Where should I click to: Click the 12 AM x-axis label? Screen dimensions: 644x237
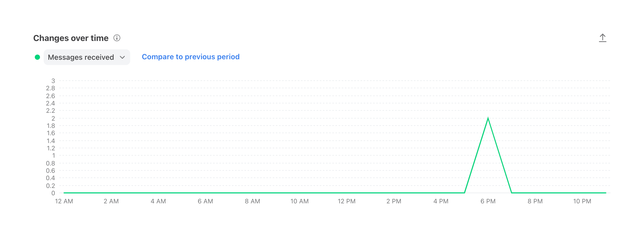[64, 201]
